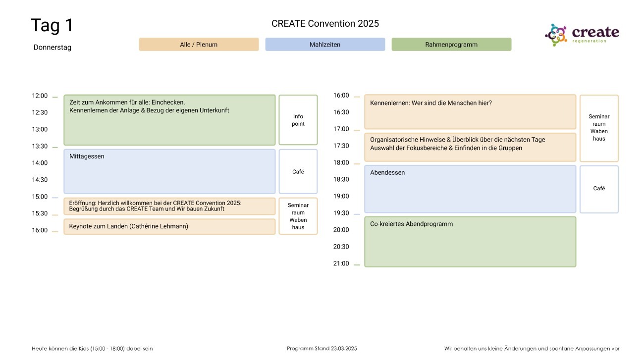644x362 pixels.
Task: Open the Organisatorische Hinweise block
Action: coord(470,147)
